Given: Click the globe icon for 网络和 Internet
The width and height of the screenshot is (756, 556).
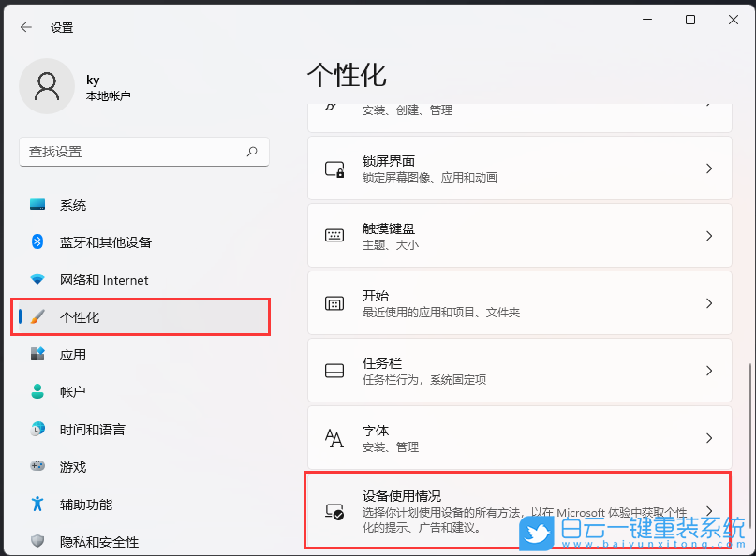Looking at the screenshot, I should (37, 279).
